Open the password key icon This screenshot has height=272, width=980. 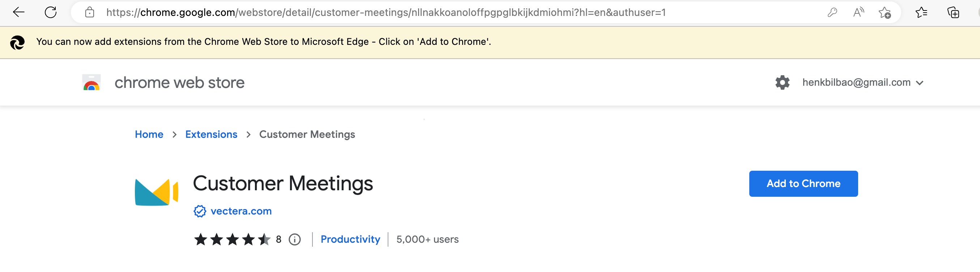(832, 13)
